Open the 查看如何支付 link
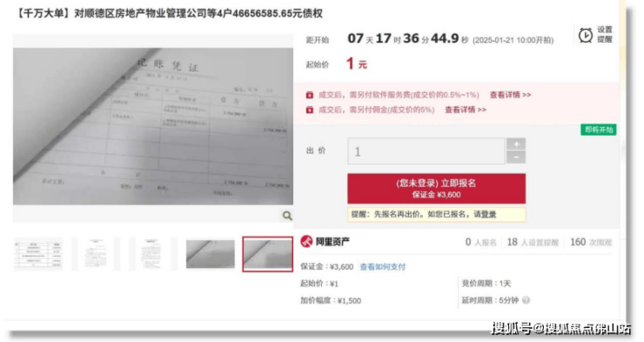The image size is (644, 342). (x=382, y=267)
